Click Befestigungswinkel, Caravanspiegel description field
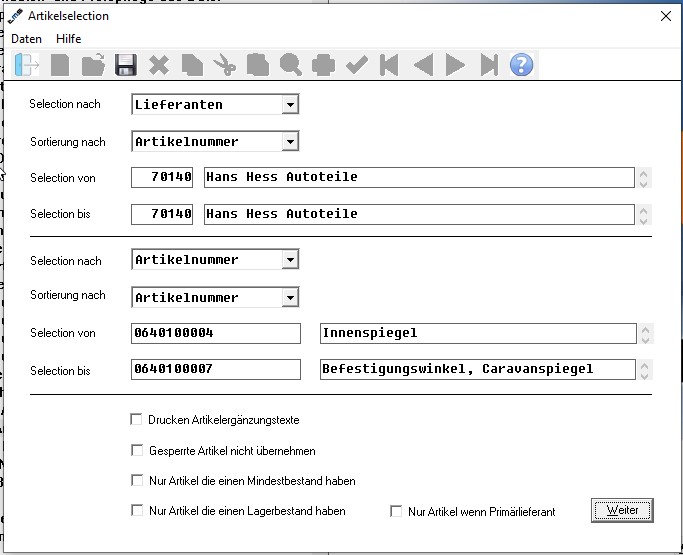The height and width of the screenshot is (555, 683). [478, 369]
